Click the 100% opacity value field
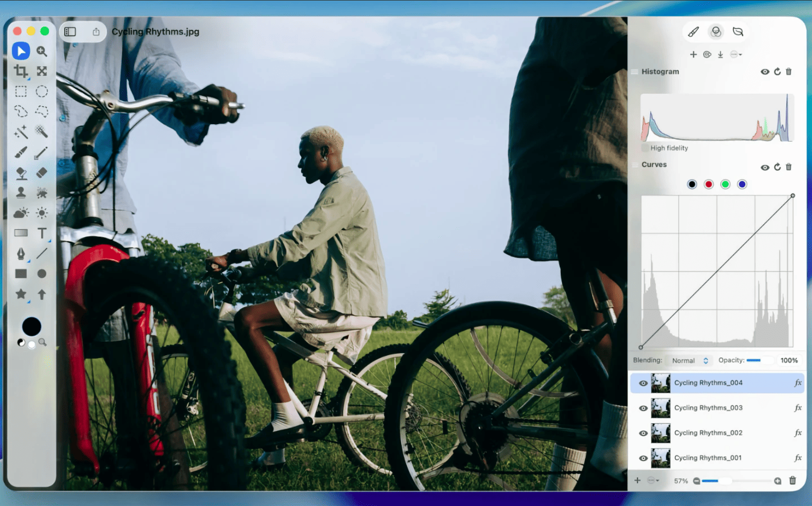The width and height of the screenshot is (812, 506). (789, 361)
